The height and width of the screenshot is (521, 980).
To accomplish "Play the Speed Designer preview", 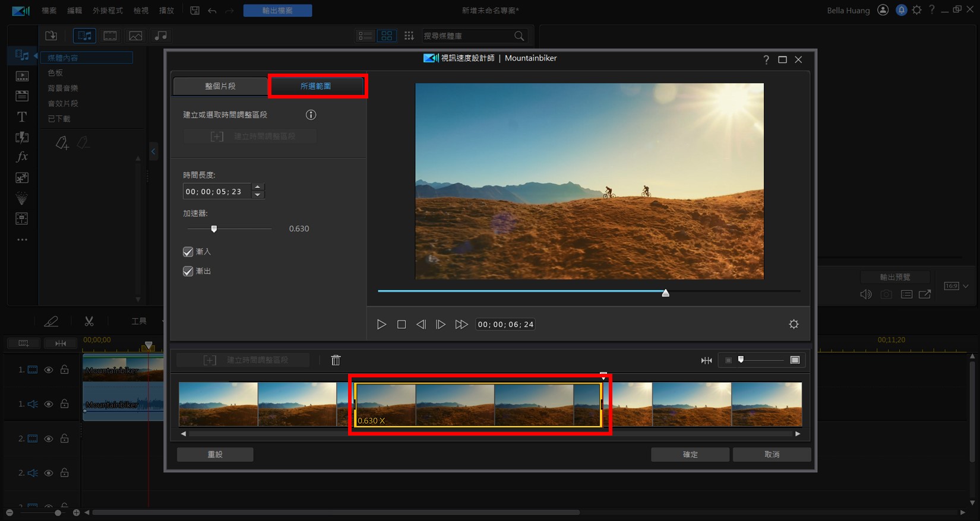I will coord(381,325).
